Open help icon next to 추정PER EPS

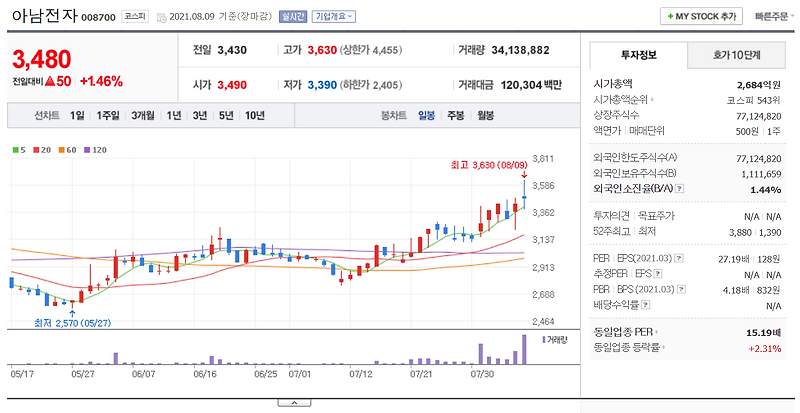point(658,274)
